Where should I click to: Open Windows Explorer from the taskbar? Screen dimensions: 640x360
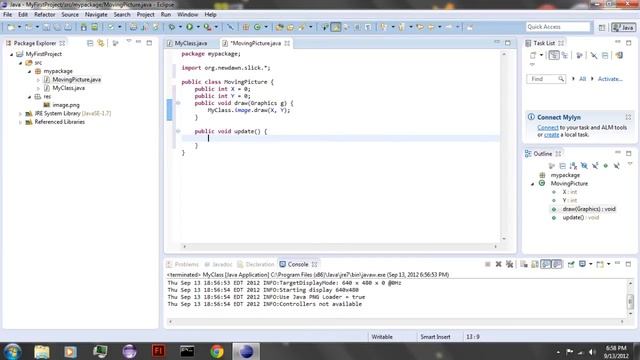pyautogui.click(x=42, y=351)
